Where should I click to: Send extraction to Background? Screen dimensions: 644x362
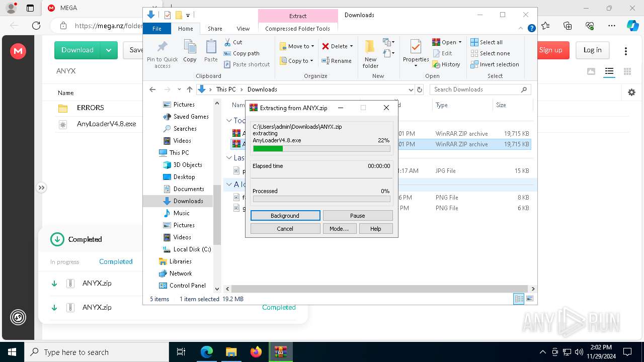[x=285, y=216]
